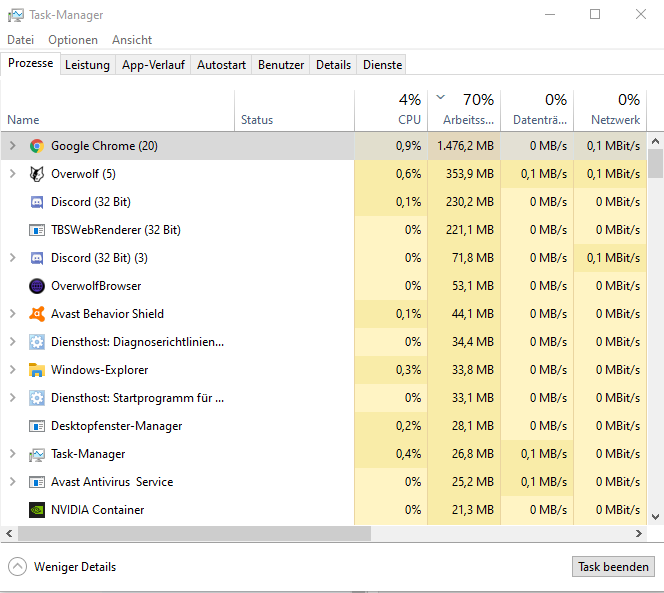This screenshot has height=593, width=664.
Task: Click the Discord (32 Bit) 230,2 MB icon
Action: (37, 202)
